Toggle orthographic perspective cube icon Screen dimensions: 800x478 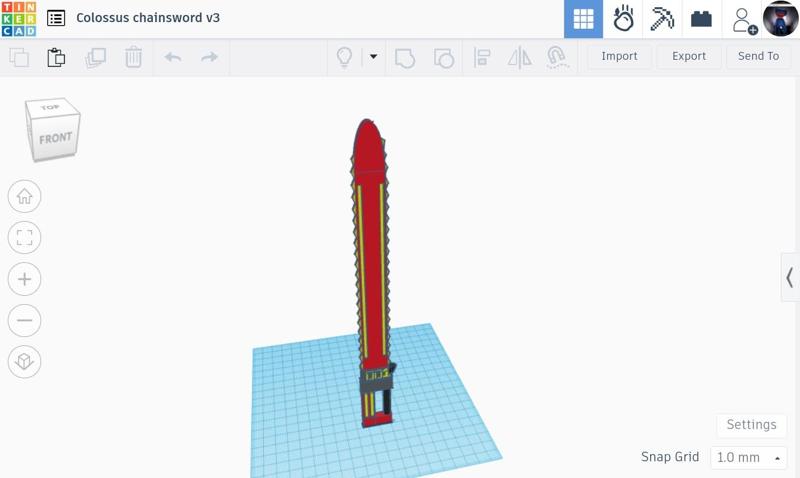[24, 362]
